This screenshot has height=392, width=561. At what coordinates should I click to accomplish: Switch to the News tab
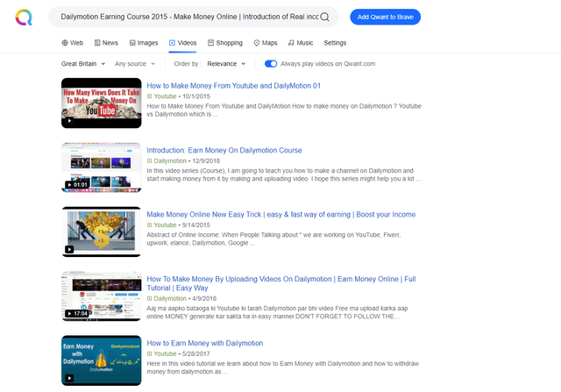pyautogui.click(x=106, y=43)
